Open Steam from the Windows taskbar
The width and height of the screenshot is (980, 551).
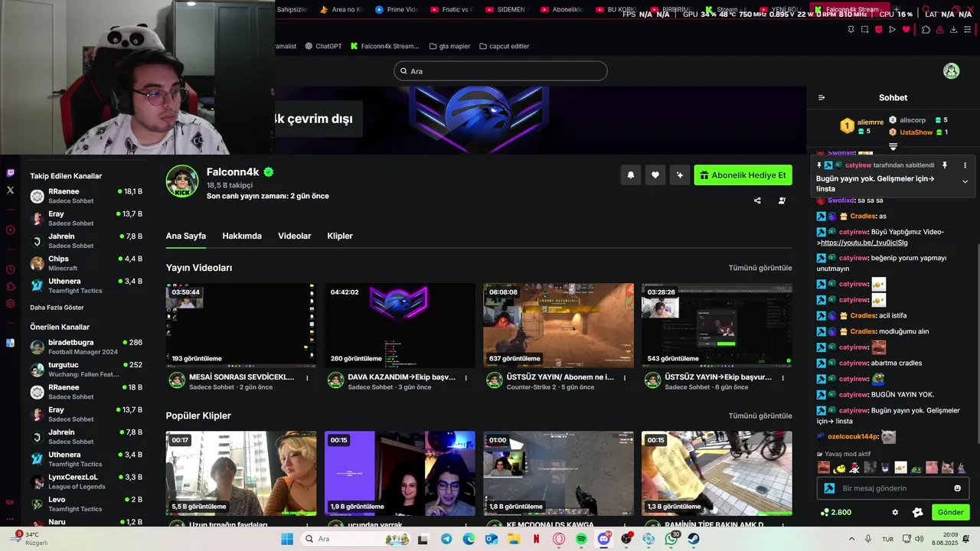tap(693, 539)
